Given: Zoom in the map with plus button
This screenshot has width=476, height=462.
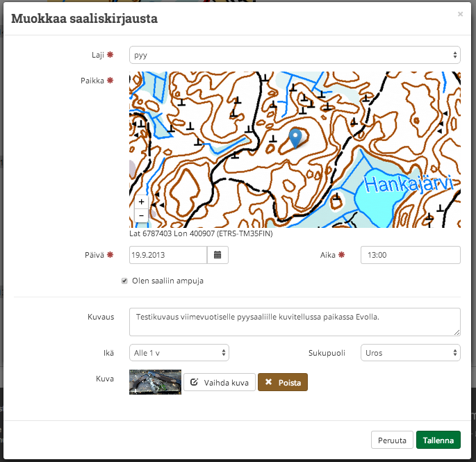Looking at the screenshot, I should tap(141, 202).
